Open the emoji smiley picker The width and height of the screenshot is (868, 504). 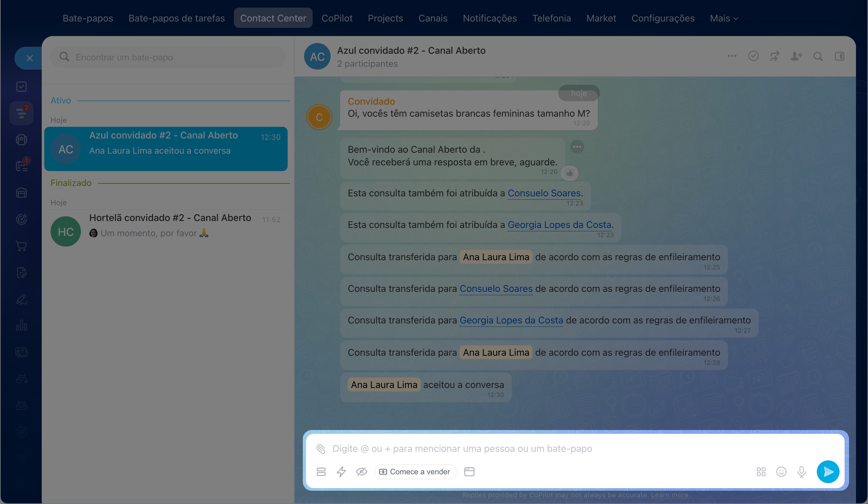(x=781, y=472)
